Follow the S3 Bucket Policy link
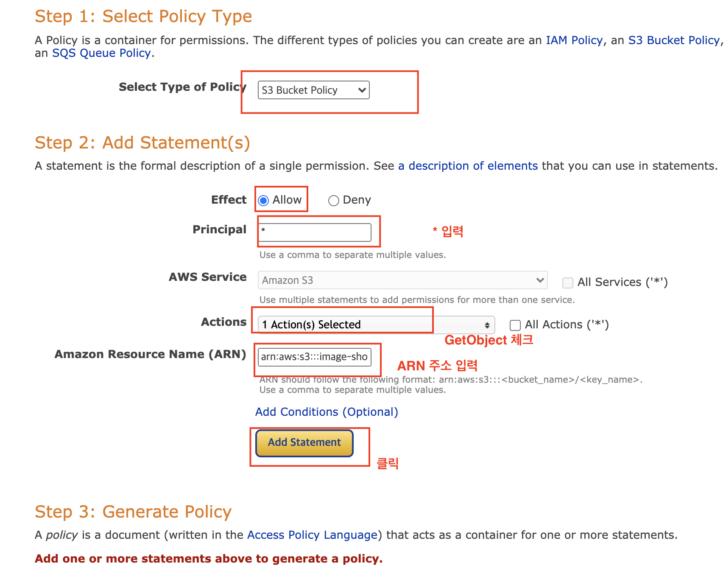Screen dimensions: 726x588 (674, 40)
